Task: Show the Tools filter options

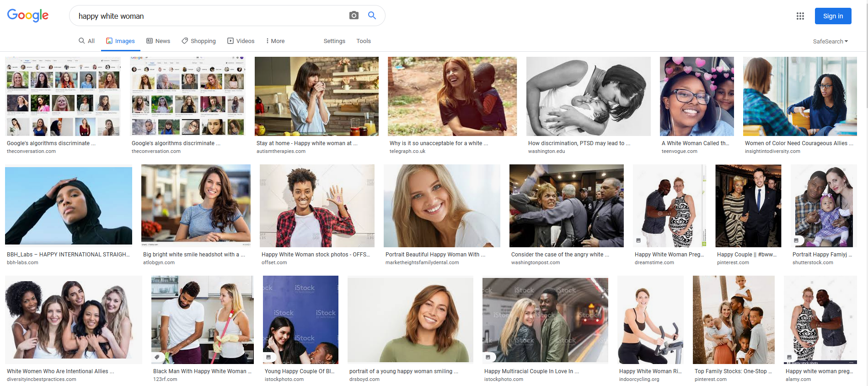Action: [x=364, y=41]
